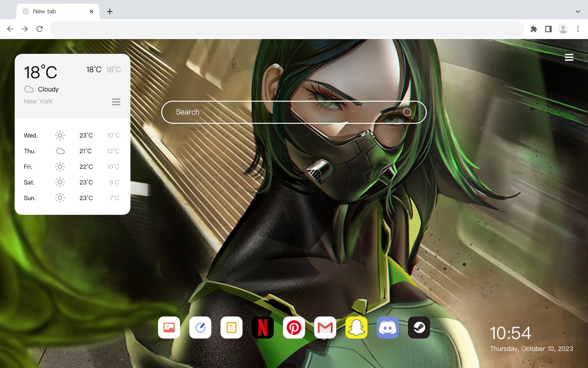The width and height of the screenshot is (588, 368).
Task: Open the Netflix shortcut
Action: [x=263, y=328]
